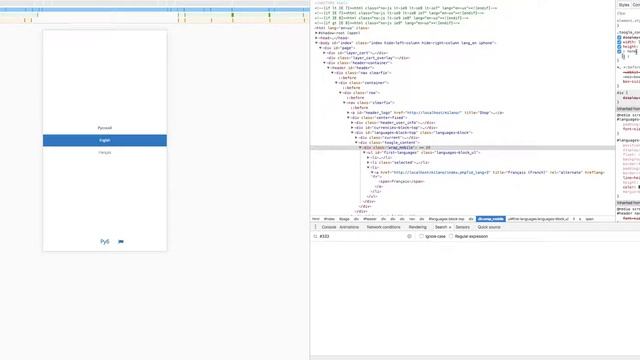Image resolution: width=640 pixels, height=360 pixels.
Task: Click the #header breadcrumb item
Action: [x=369, y=219]
